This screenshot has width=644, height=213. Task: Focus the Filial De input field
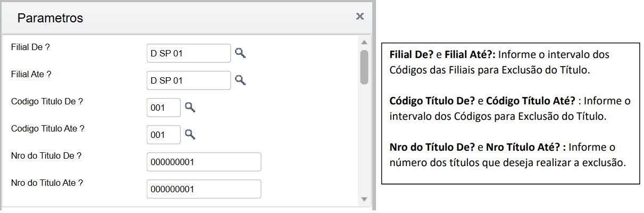click(189, 53)
